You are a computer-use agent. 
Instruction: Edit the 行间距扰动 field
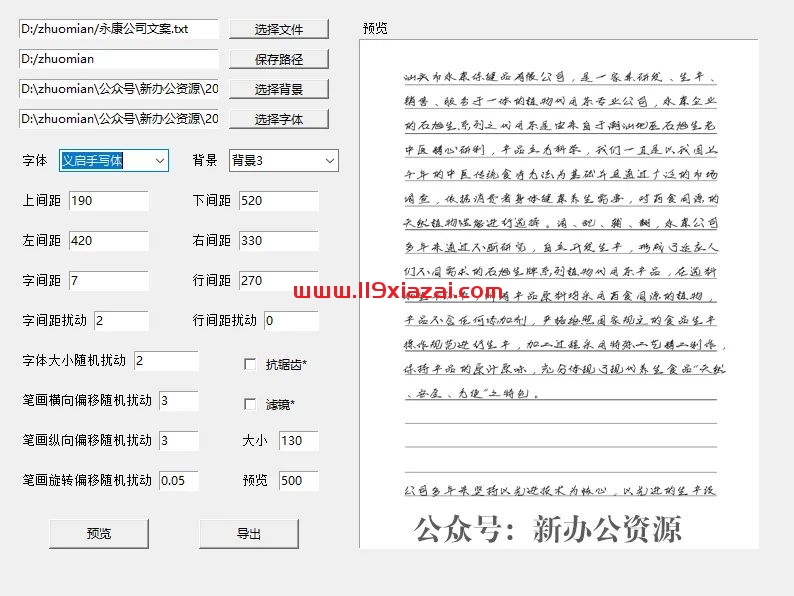(x=292, y=321)
